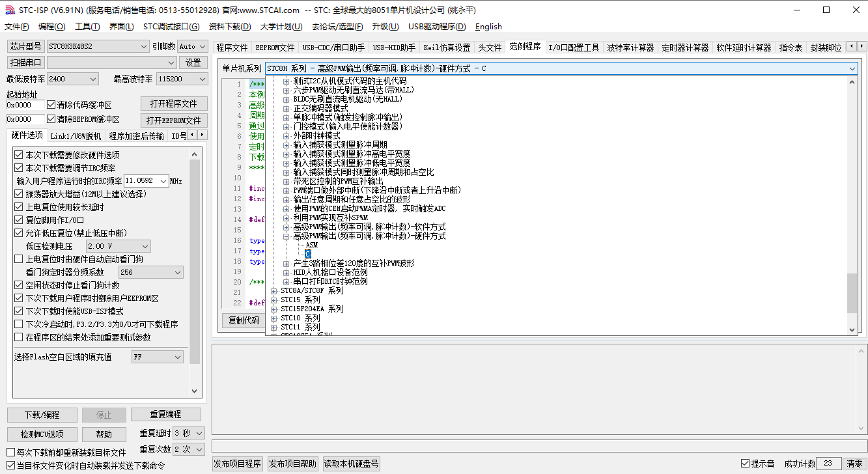This screenshot has height=474, width=868.
Task: Expand STC15 系列 tree node
Action: pos(274,300)
